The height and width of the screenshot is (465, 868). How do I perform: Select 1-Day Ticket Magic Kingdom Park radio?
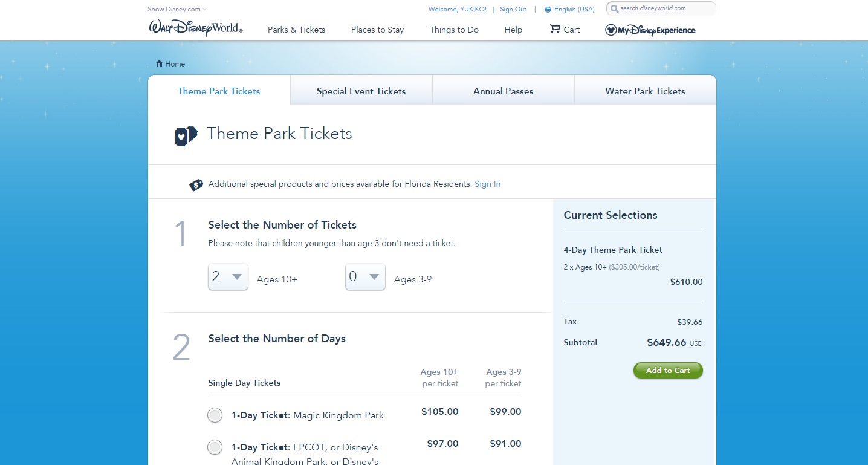coord(215,415)
